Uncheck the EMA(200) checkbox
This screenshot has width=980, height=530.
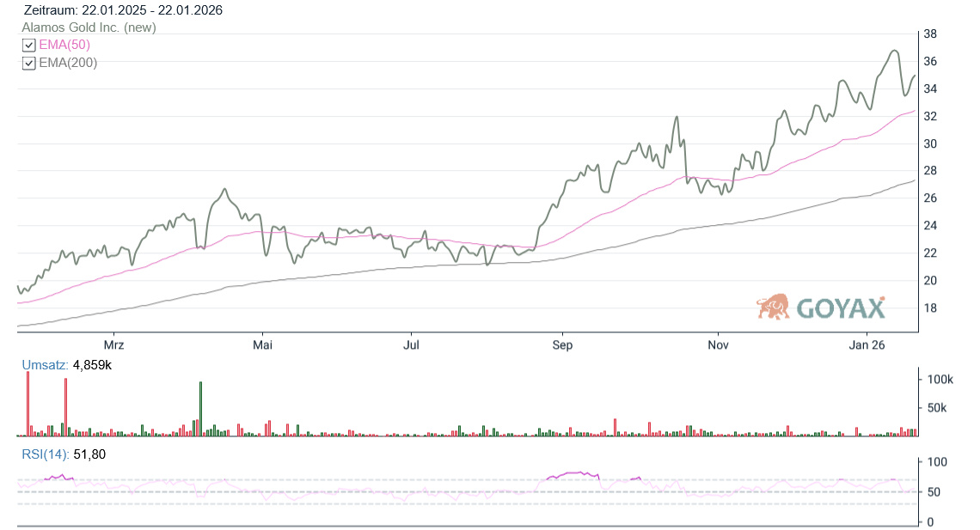pos(29,63)
